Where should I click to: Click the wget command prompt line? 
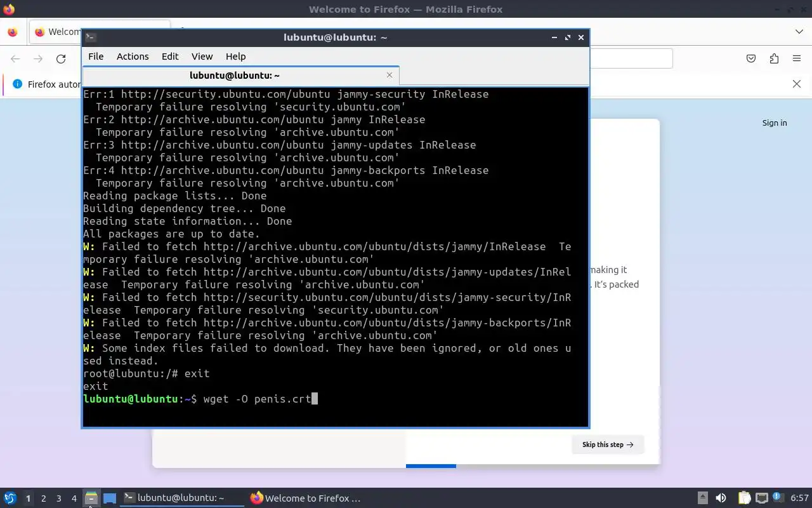(200, 399)
